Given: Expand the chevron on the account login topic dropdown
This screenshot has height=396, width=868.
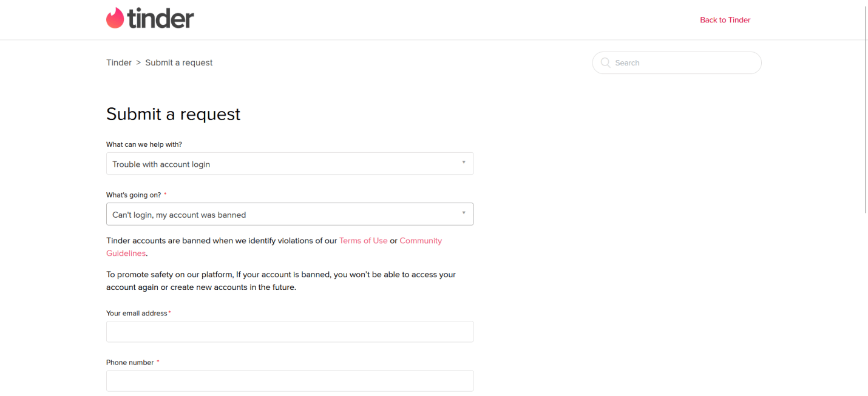Looking at the screenshot, I should [464, 163].
